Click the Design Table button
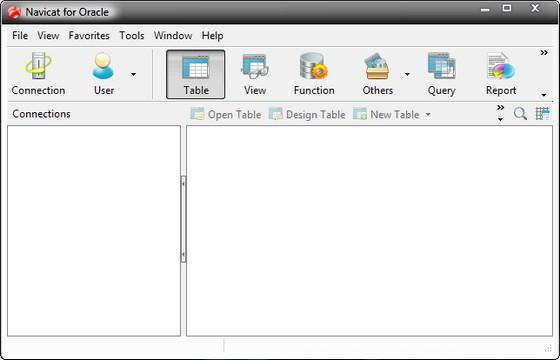This screenshot has height=360, width=560. point(307,115)
